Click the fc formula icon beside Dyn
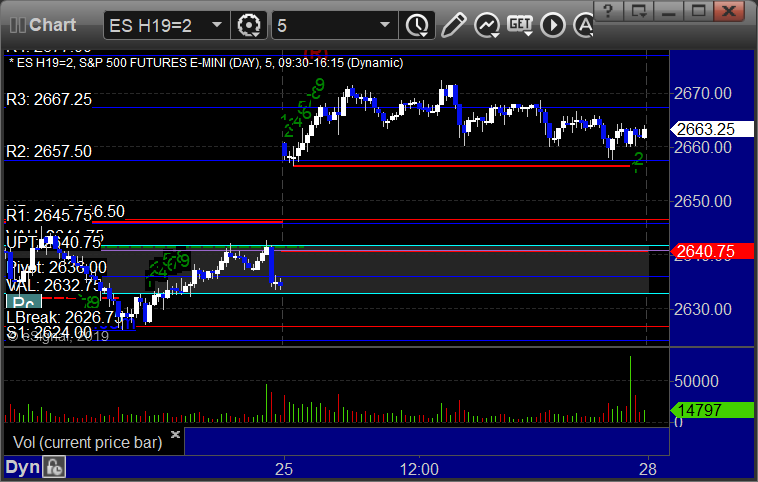 [x=54, y=467]
